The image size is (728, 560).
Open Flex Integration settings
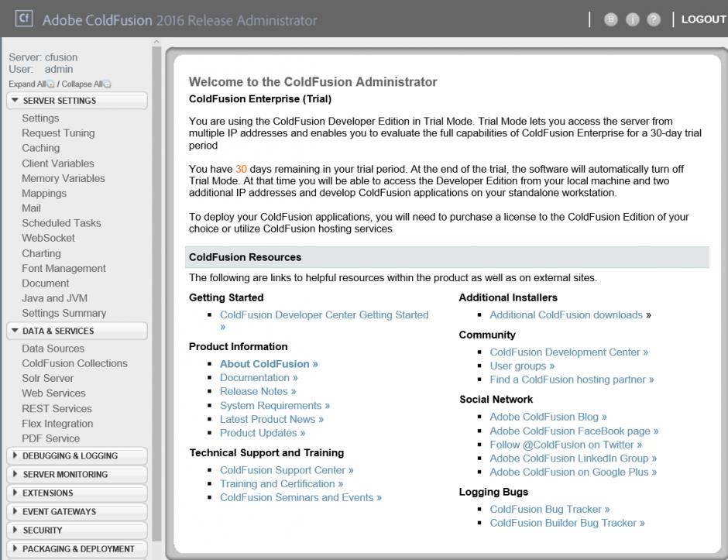click(57, 424)
